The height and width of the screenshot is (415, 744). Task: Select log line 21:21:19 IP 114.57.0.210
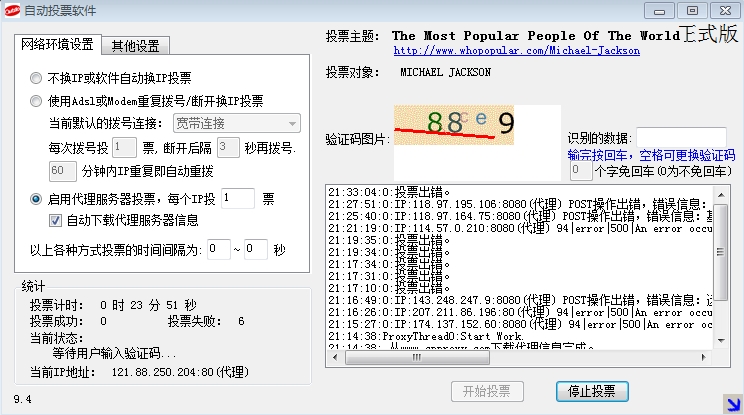coord(520,229)
